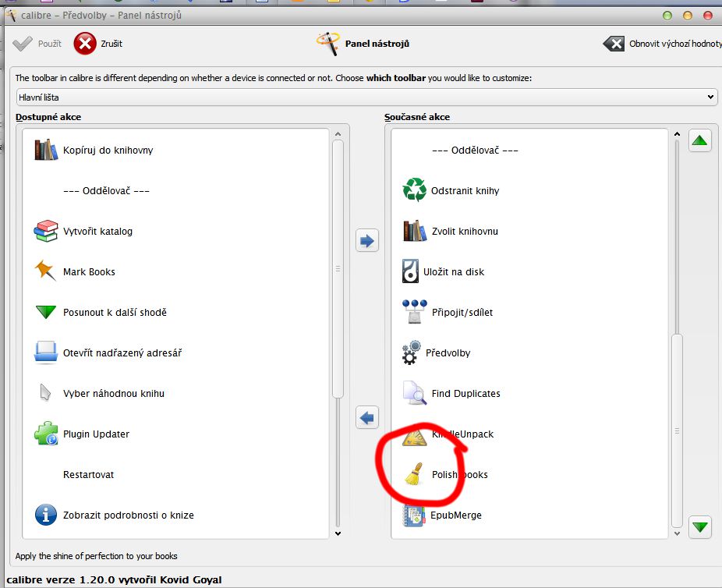Select the Předvolby text label in list

point(448,352)
